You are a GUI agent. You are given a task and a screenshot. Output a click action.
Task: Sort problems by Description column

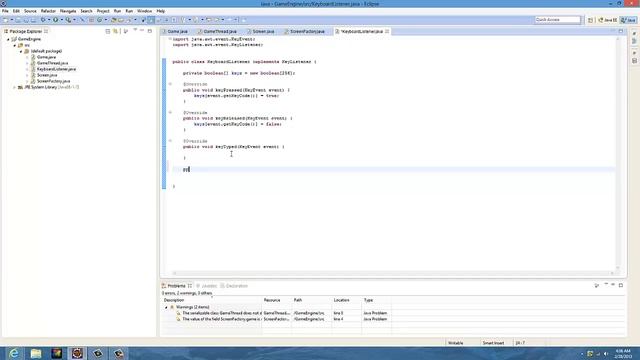211,300
